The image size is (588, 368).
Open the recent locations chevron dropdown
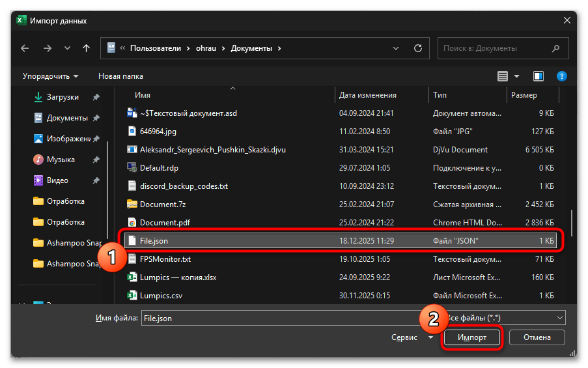[x=67, y=48]
